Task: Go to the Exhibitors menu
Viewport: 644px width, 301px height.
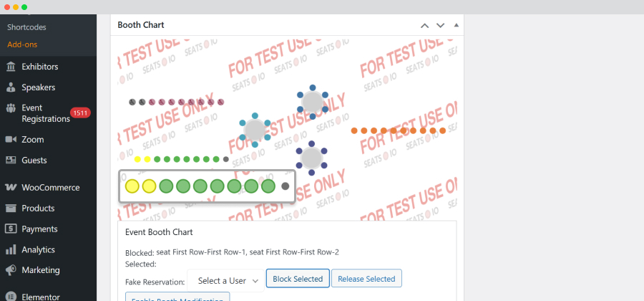Action: 40,67
